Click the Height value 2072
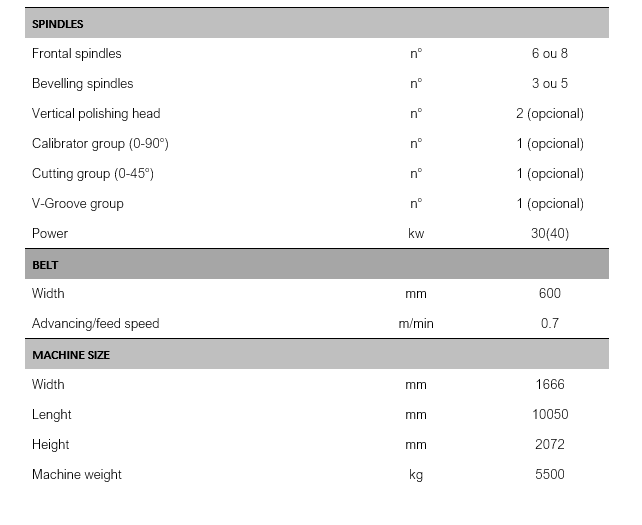Image resolution: width=642 pixels, height=525 pixels. (x=550, y=445)
